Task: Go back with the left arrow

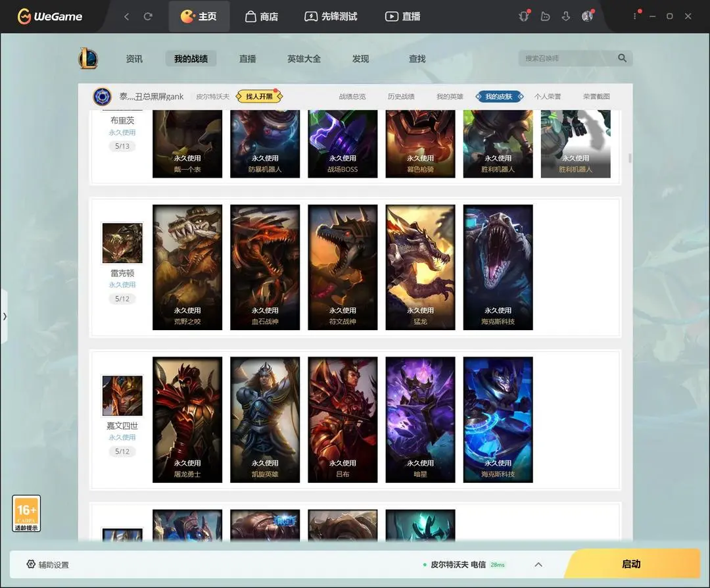Action: pyautogui.click(x=127, y=16)
